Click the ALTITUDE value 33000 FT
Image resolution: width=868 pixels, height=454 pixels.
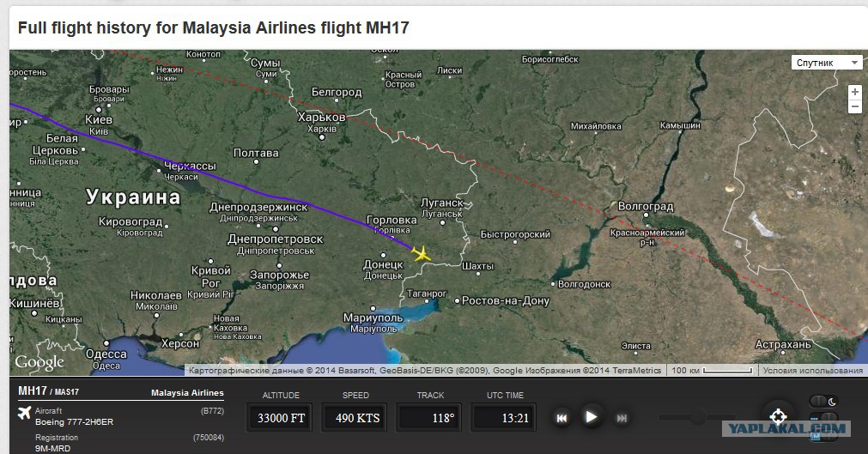(282, 418)
